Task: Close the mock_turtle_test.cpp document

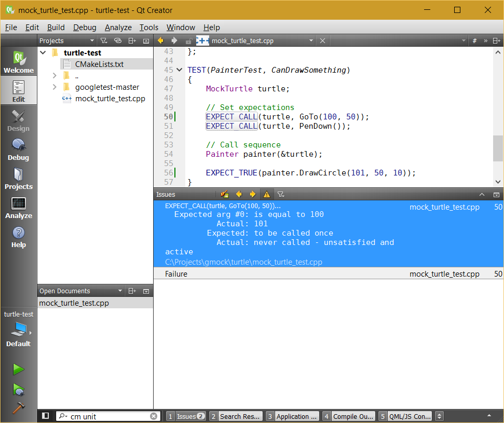Action: click(322, 41)
